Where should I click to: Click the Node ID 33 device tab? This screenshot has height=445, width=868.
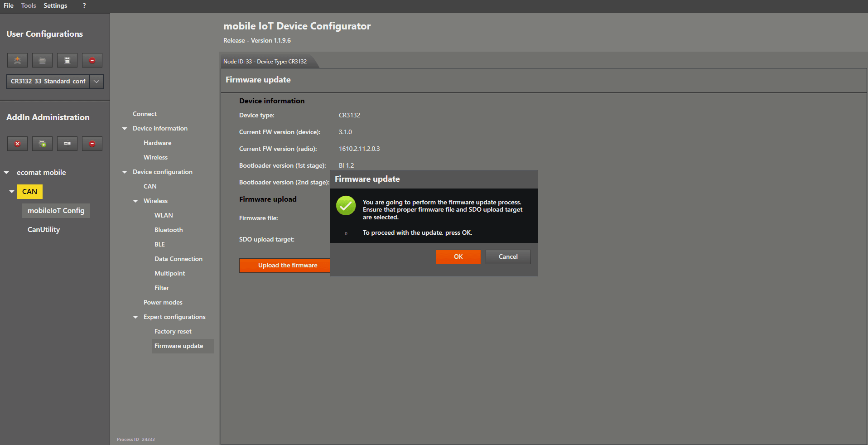[265, 62]
